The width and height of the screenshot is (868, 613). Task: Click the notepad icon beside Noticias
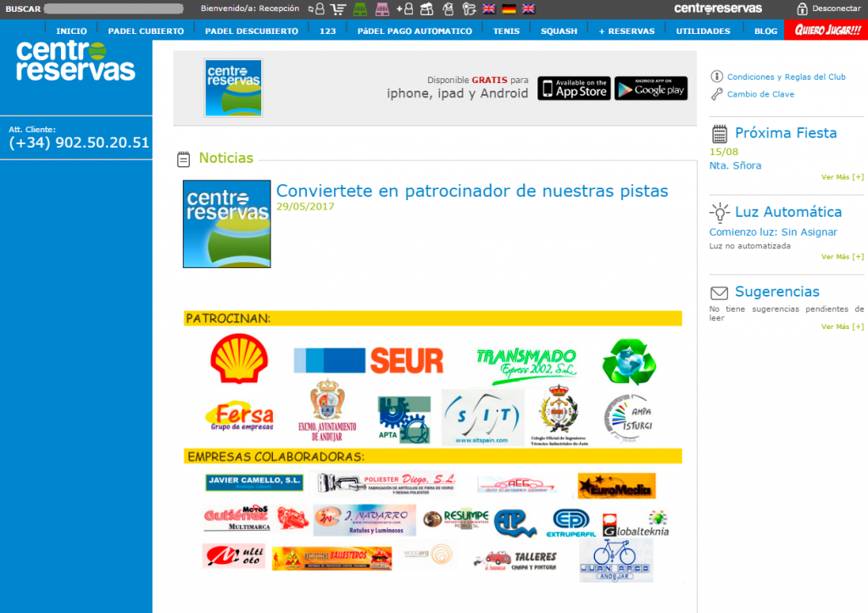(x=183, y=159)
